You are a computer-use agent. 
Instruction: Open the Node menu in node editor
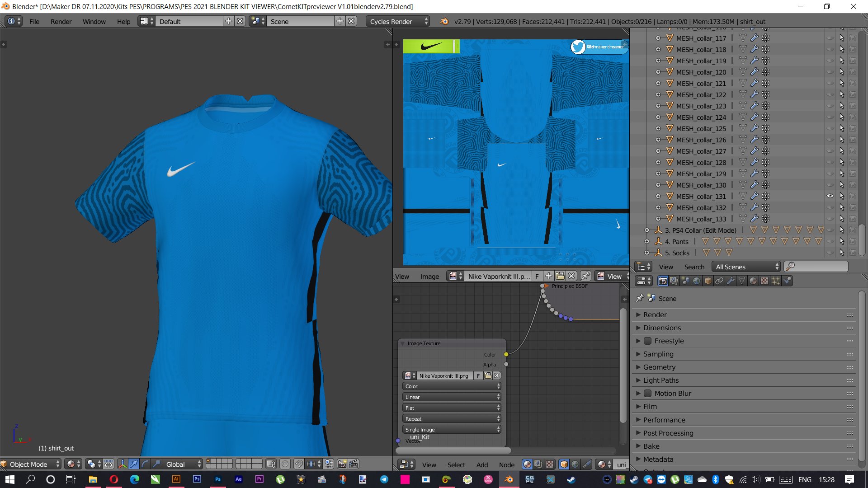(507, 465)
